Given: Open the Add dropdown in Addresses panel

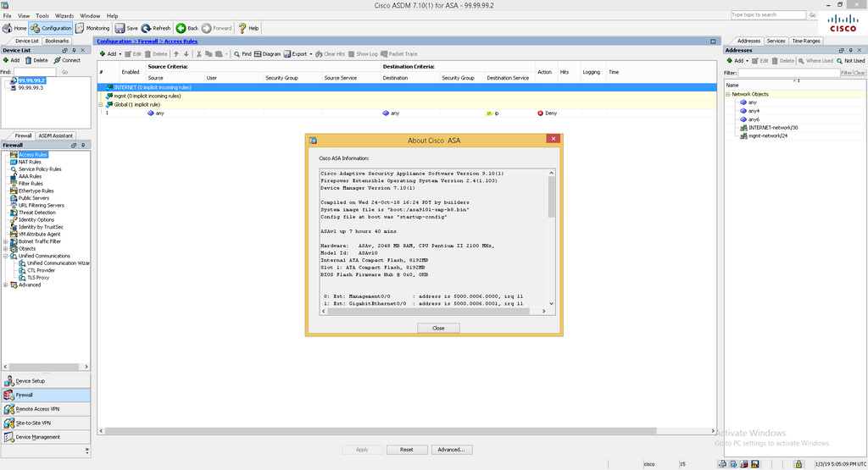Looking at the screenshot, I should coord(747,61).
